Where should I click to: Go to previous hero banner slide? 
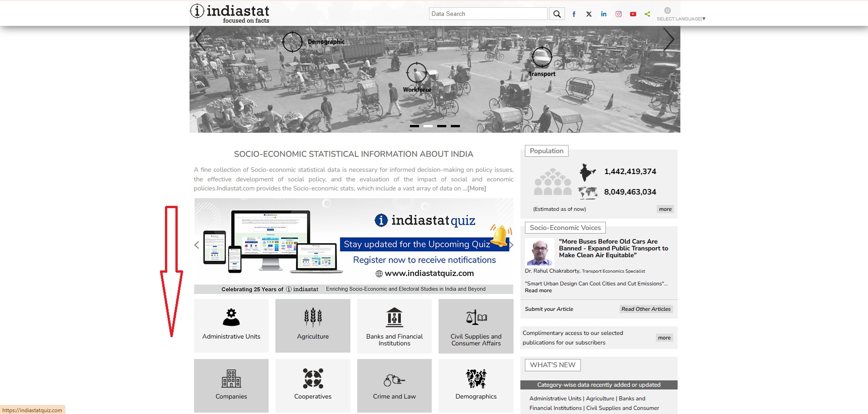[200, 39]
